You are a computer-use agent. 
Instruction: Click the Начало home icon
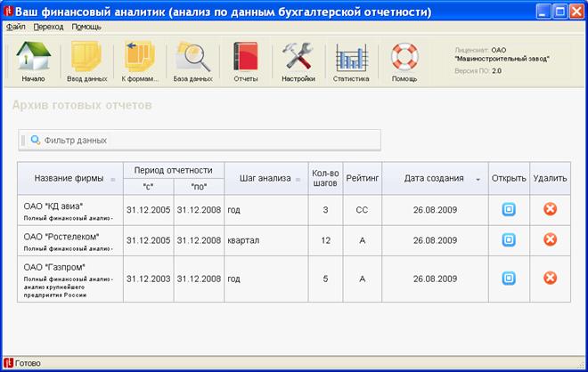coord(33,61)
